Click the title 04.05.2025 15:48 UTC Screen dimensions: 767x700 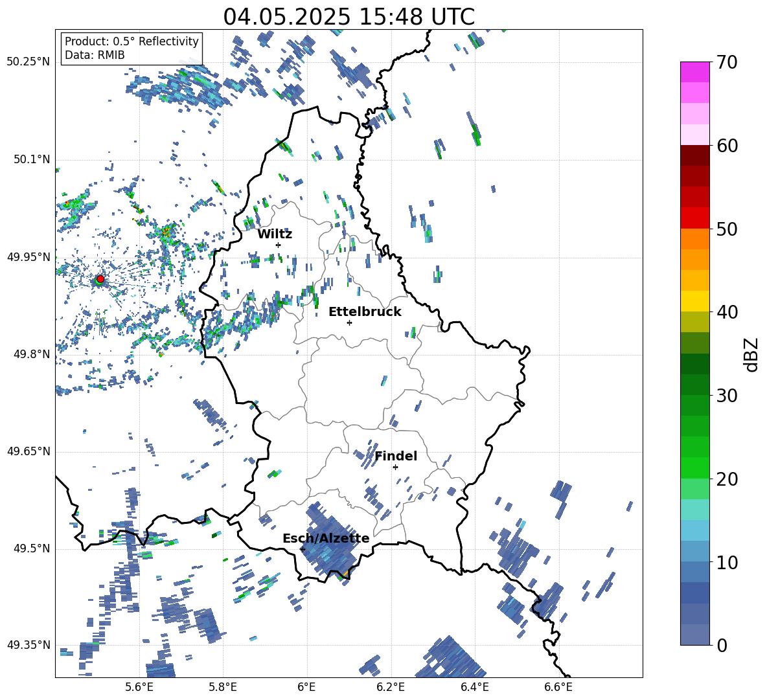click(x=349, y=17)
